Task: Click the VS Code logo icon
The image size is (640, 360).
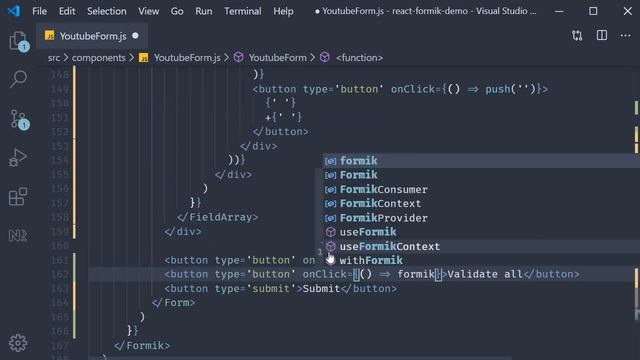Action: tap(14, 11)
